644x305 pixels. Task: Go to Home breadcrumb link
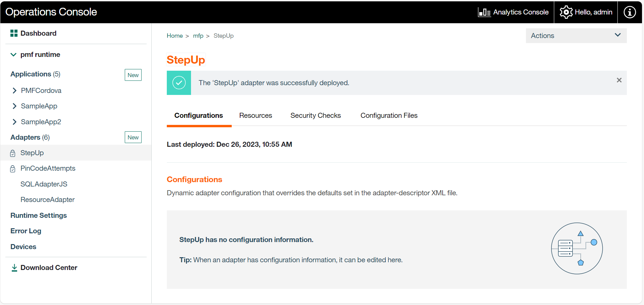point(175,36)
